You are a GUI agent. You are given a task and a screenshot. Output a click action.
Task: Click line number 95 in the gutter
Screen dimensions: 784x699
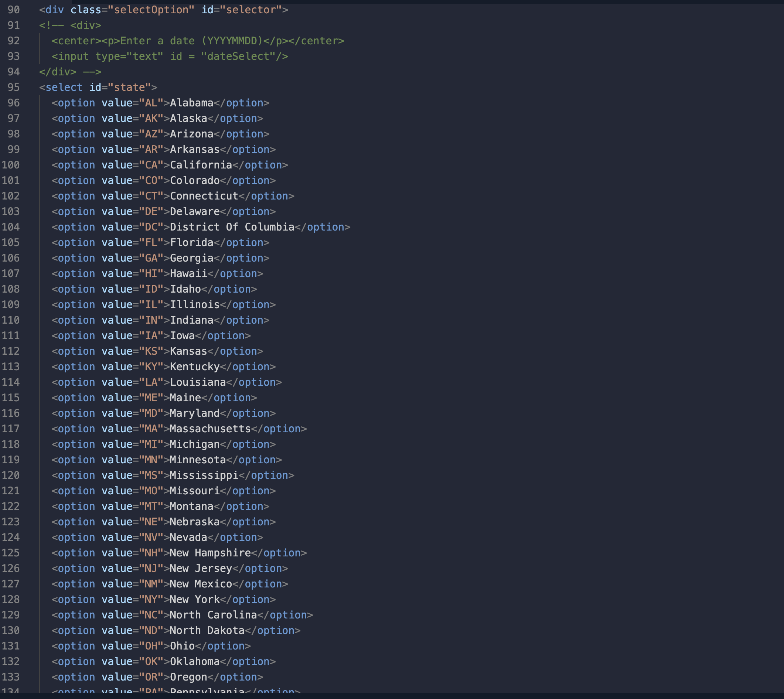[13, 87]
